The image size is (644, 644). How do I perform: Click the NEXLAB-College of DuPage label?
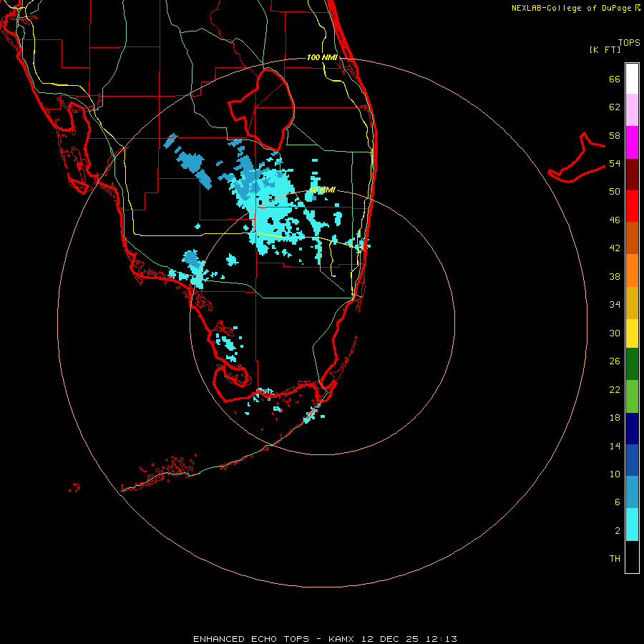tap(572, 8)
